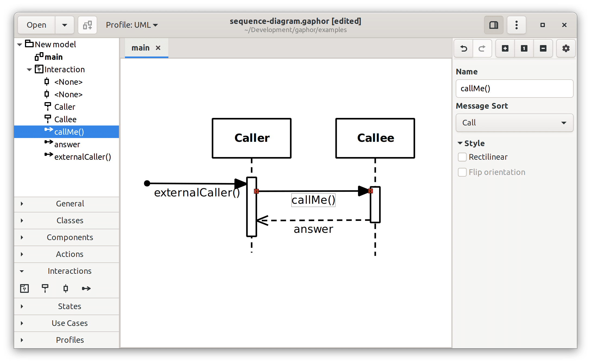Select the Message arrow tool in toolbox
The width and height of the screenshot is (591, 364).
(86, 288)
